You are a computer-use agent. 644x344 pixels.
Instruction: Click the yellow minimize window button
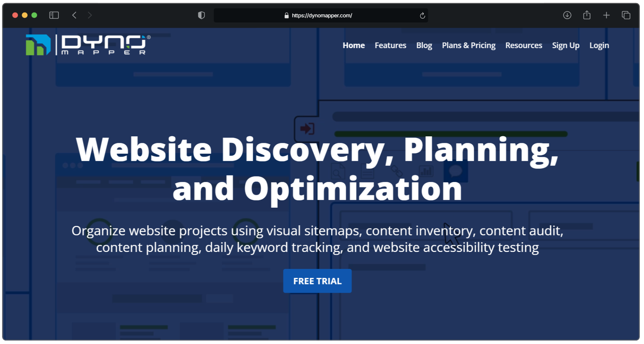25,15
